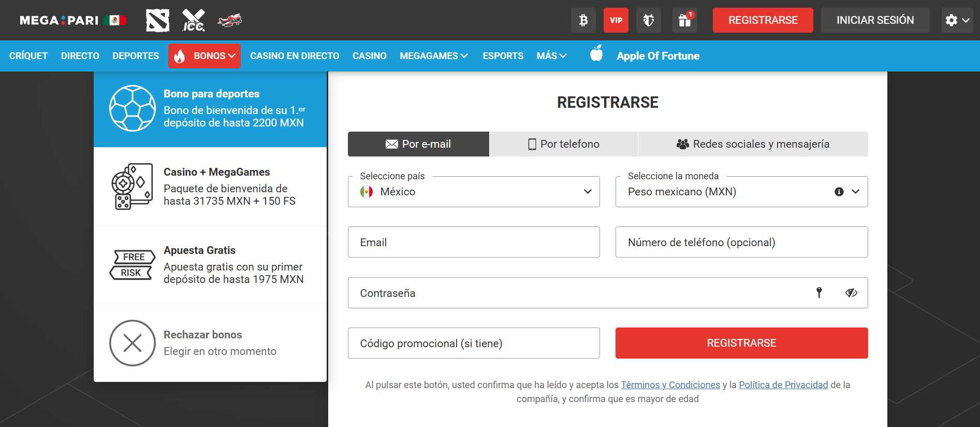Choose Rechazar bonos option
Viewport: 980px width, 427px height.
click(210, 343)
